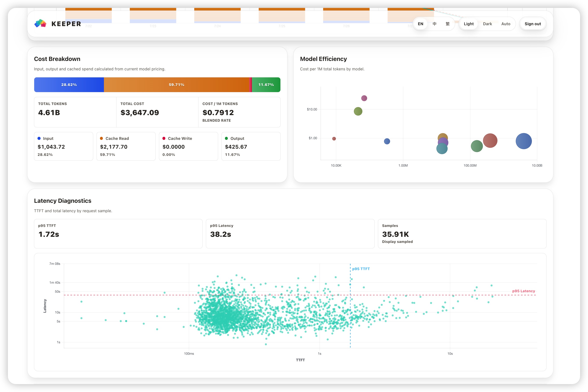Screen dimensions: 588x392
Task: Click the Total Tokens 4.61B value
Action: [x=49, y=113]
